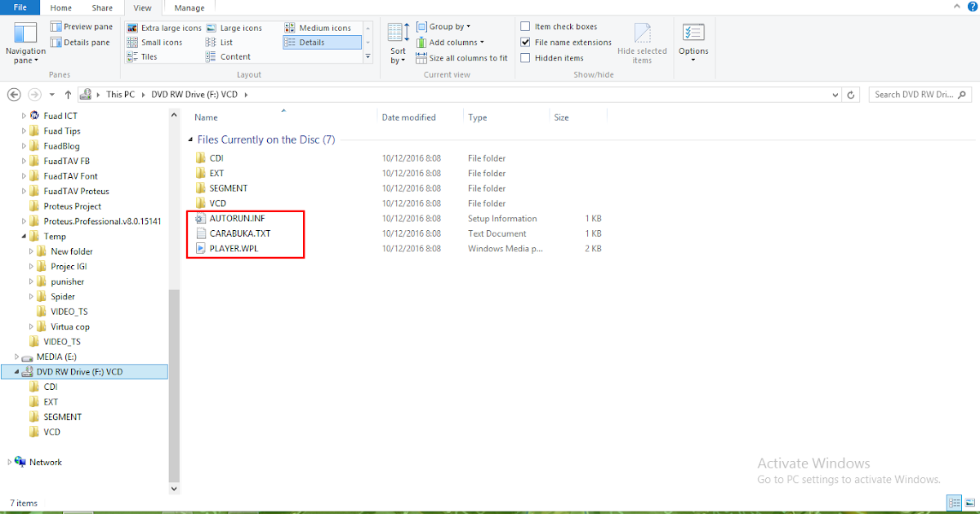Toggle the Details pane
980x514 pixels.
[80, 42]
